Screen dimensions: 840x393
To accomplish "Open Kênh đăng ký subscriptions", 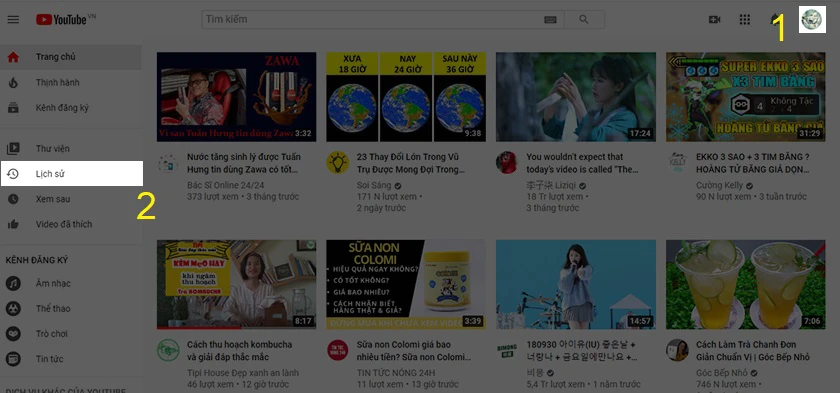I will (71, 108).
